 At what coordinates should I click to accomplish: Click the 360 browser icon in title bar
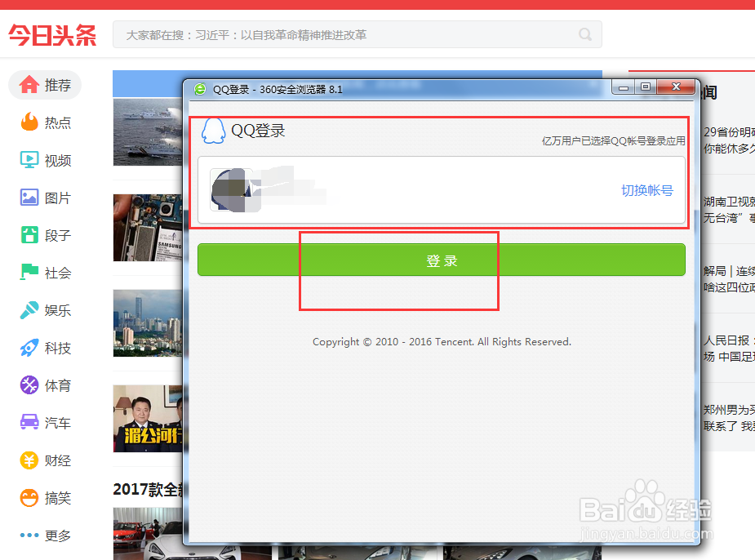(200, 89)
